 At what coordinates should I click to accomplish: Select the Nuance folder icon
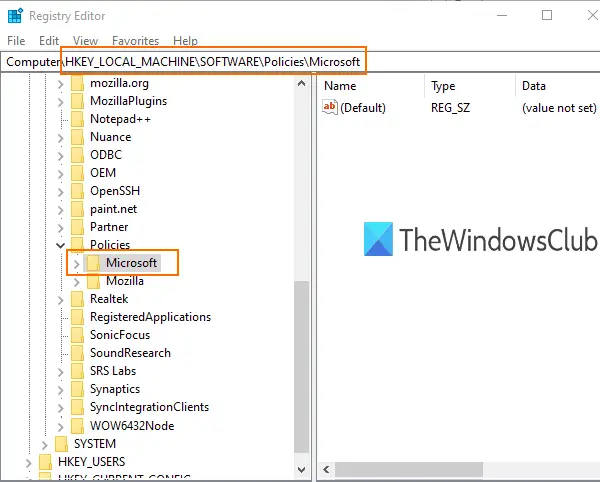tap(77, 137)
